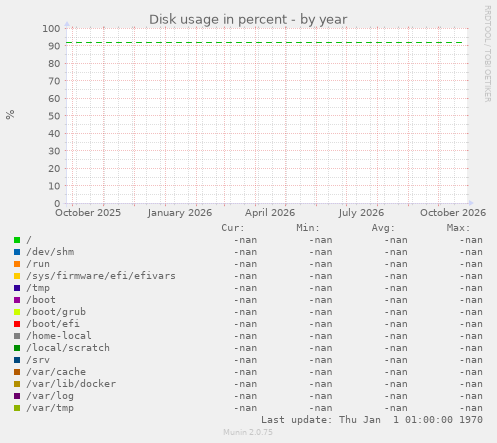Click the October 2025 axis label
497x443 pixels.
pyautogui.click(x=88, y=213)
